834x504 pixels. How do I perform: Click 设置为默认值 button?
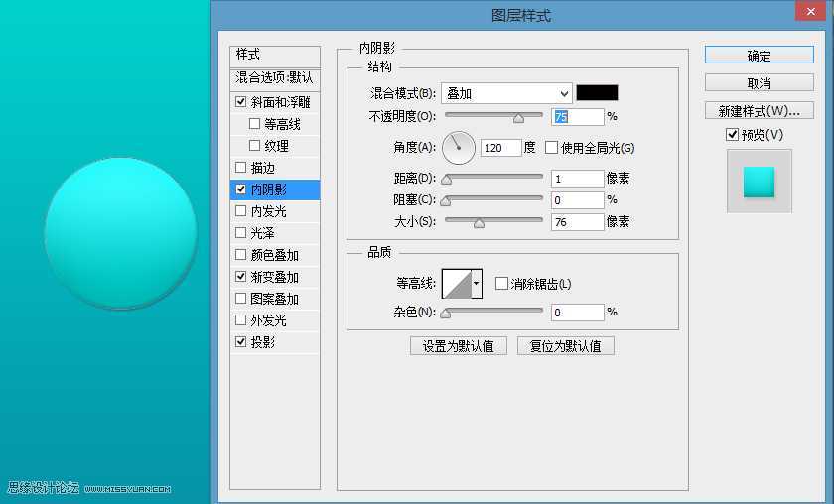[x=458, y=346]
